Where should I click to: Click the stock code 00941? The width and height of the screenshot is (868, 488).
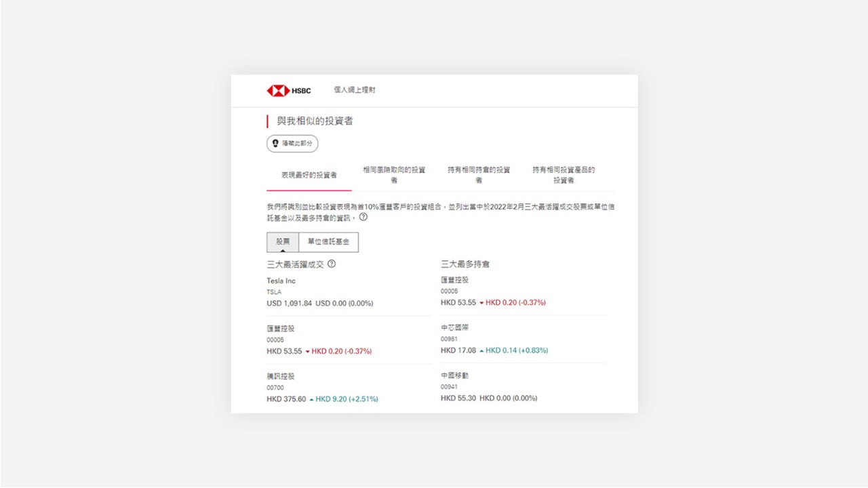point(449,387)
